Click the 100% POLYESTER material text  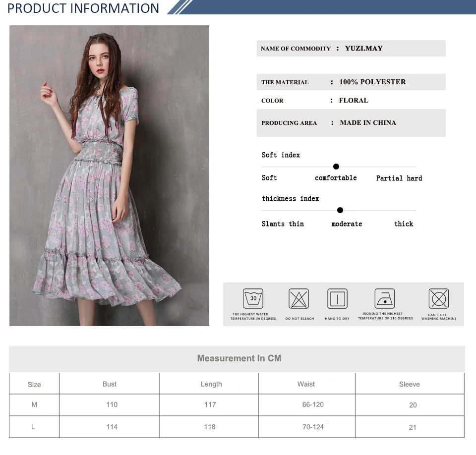(372, 82)
